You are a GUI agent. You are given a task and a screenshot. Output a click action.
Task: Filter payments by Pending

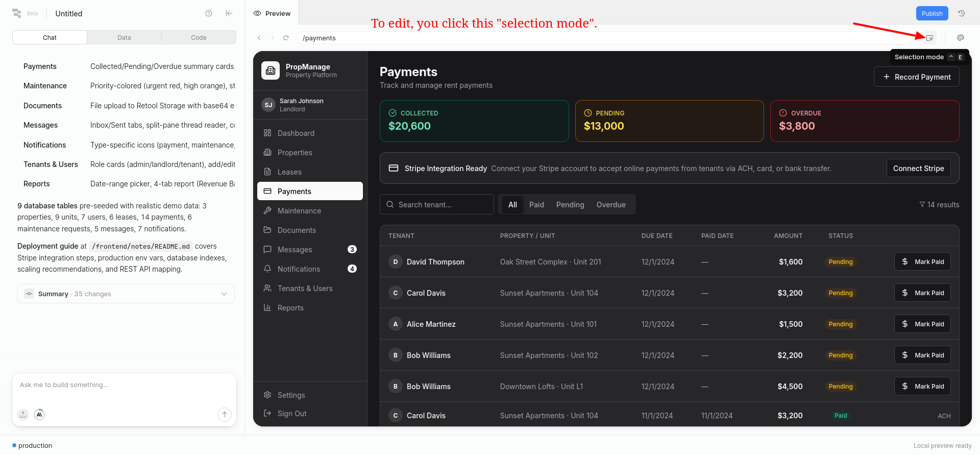[x=570, y=204]
